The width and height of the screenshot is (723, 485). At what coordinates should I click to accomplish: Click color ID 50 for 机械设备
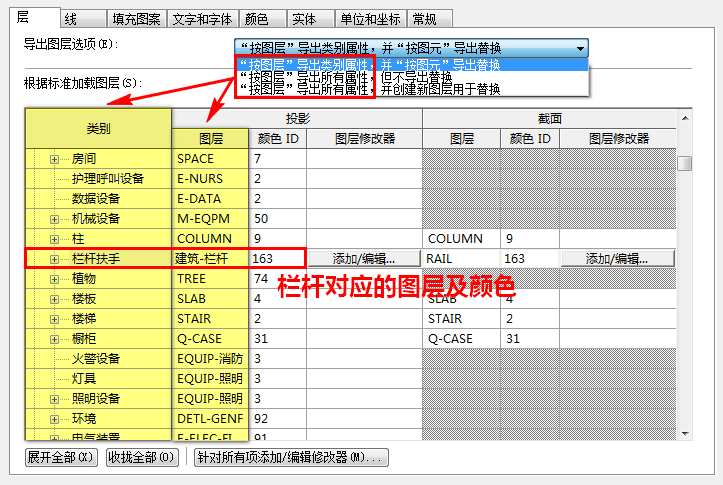coord(278,219)
